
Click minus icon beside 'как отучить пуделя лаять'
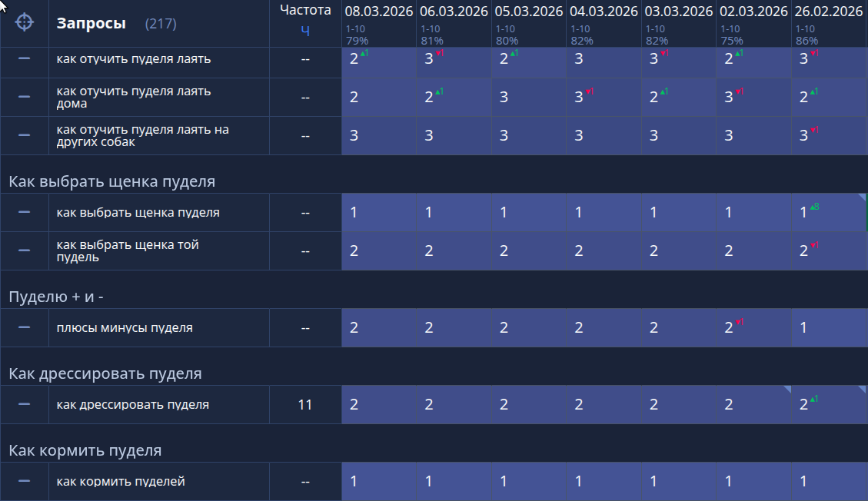[x=25, y=58]
